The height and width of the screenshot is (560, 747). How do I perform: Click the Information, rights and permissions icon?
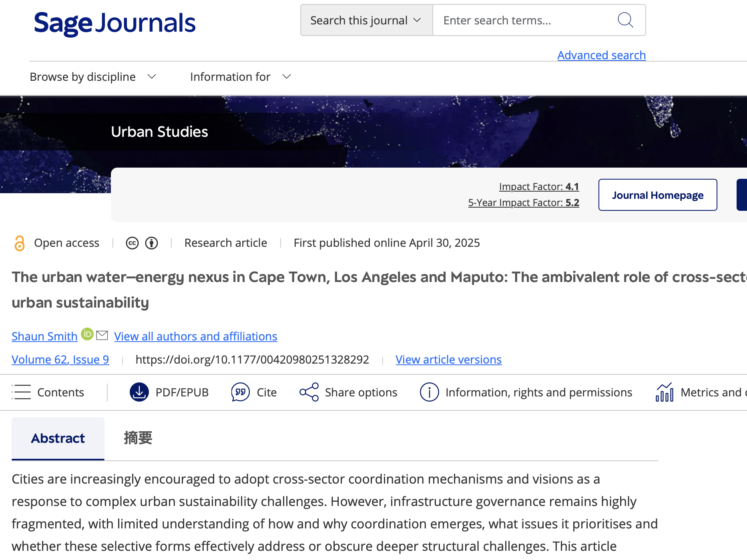coord(429,392)
